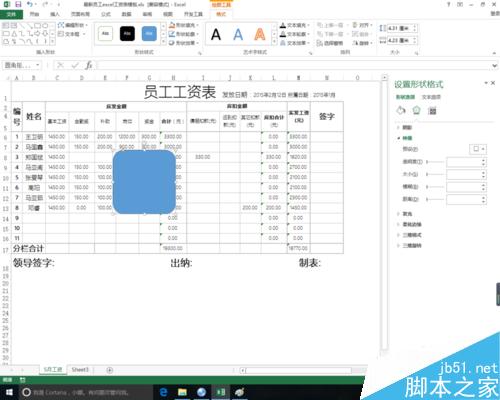Screen dimensions: 500x400
Task: Click the shape height field in ribbon
Action: coord(400,29)
